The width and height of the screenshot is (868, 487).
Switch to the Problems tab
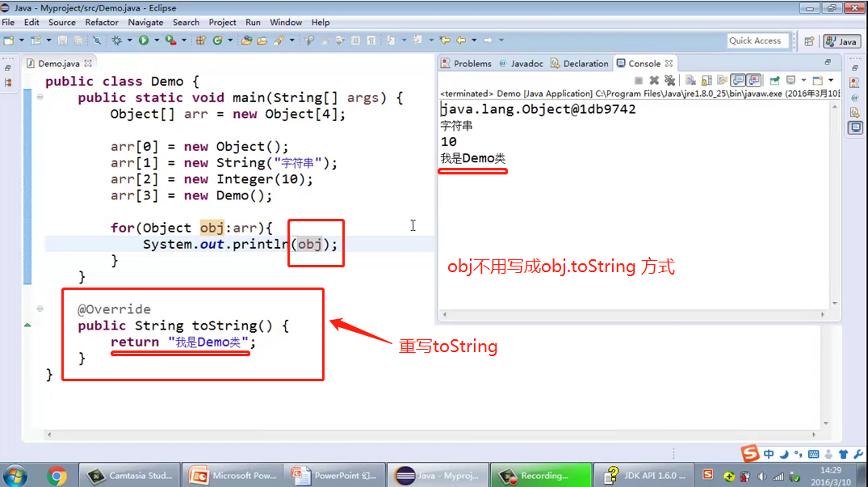click(x=467, y=64)
